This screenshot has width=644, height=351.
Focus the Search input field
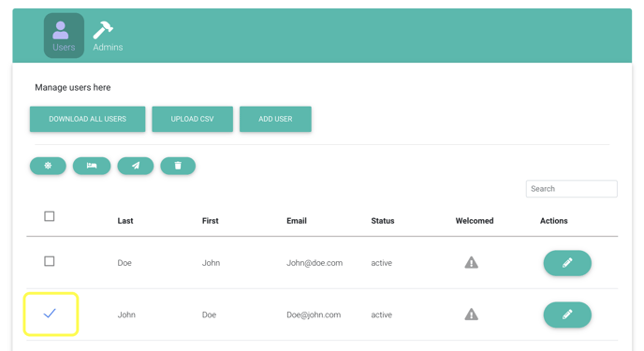coord(571,189)
